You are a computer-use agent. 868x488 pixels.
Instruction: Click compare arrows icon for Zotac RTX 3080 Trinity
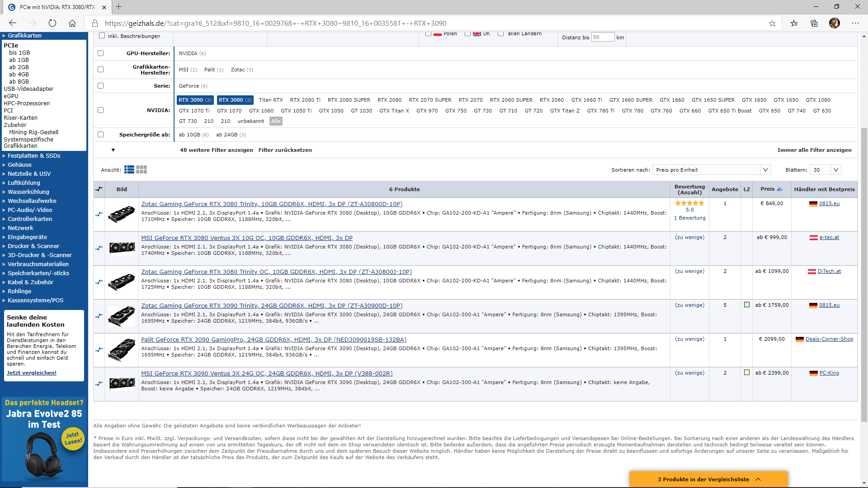point(99,214)
